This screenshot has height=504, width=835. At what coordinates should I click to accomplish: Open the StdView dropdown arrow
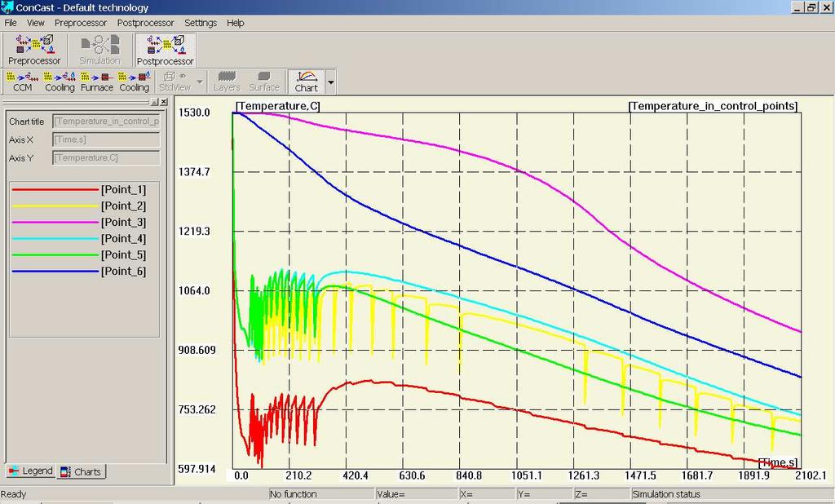click(200, 82)
